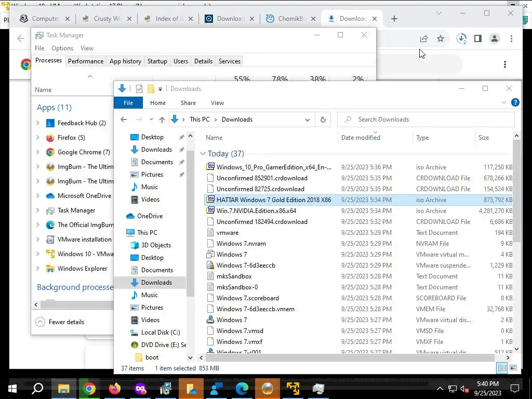
Task: Open App history tab
Action: tap(125, 61)
